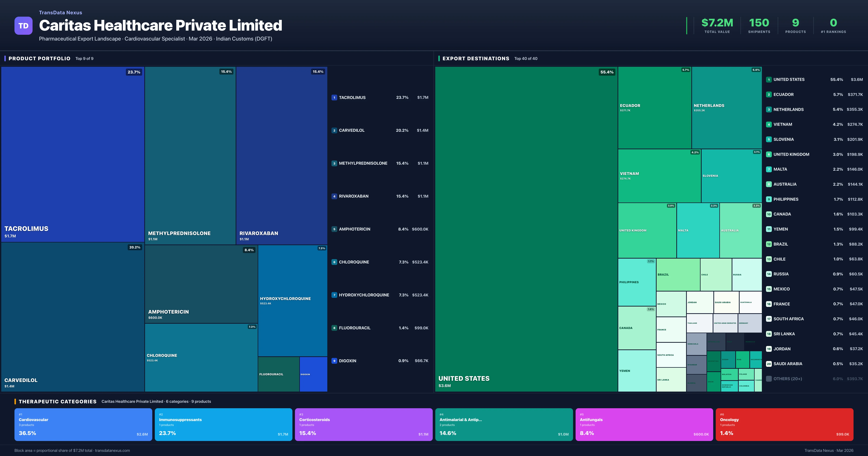Click the Digoxin rank 9 badge
The width and height of the screenshot is (868, 456).
coord(334,361)
